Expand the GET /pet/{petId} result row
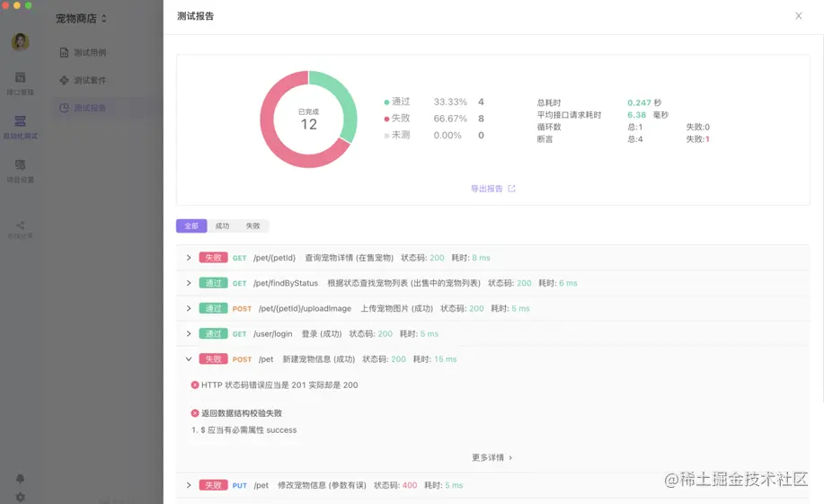 (x=189, y=258)
